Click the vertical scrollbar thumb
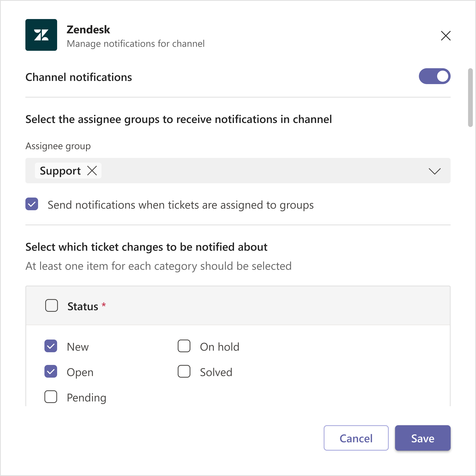This screenshot has height=476, width=476. 470,98
